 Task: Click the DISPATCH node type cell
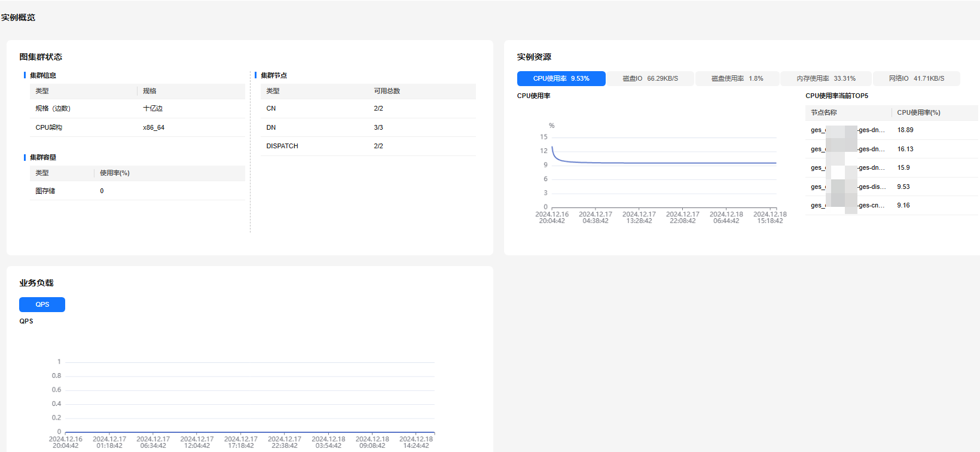[x=282, y=146]
